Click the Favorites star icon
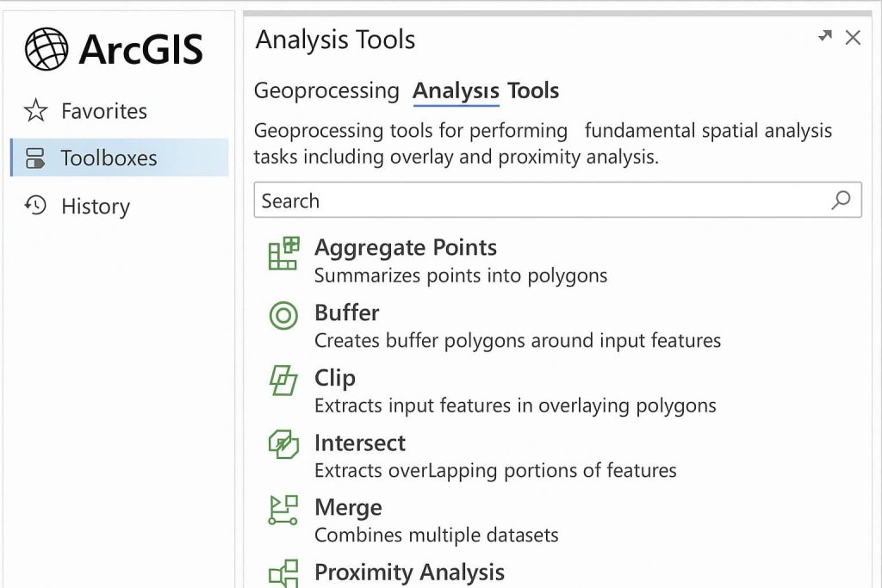Screen dimensions: 882x588 [35, 110]
